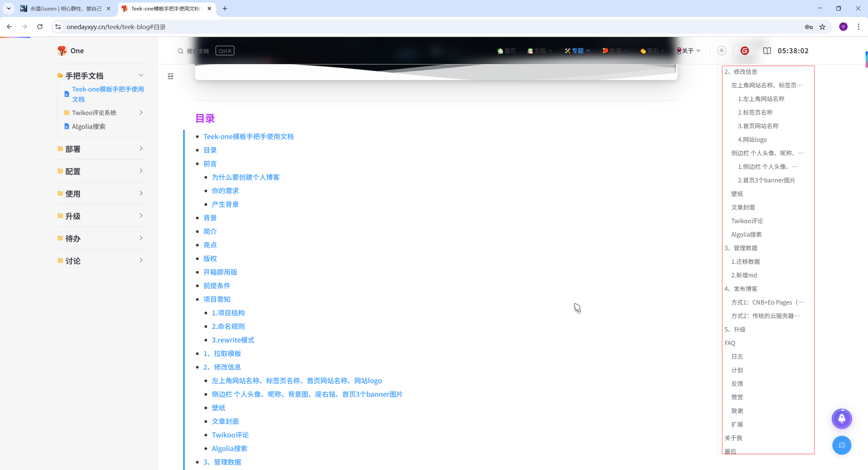
Task: Reload the page with refresh icon
Action: tap(40, 27)
